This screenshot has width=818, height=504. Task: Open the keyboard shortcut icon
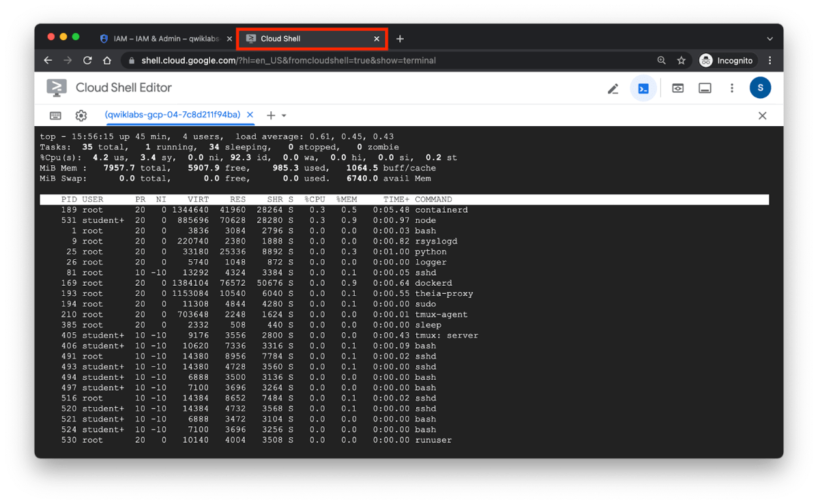pyautogui.click(x=55, y=115)
